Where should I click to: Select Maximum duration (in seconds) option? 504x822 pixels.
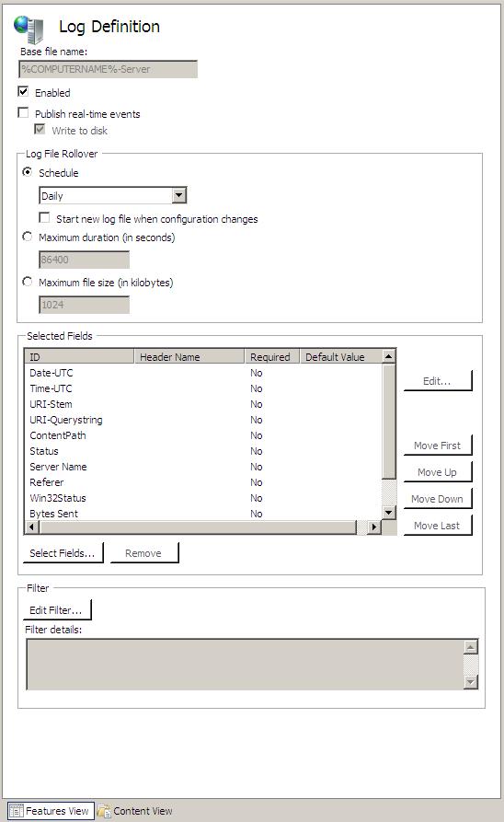(28, 237)
